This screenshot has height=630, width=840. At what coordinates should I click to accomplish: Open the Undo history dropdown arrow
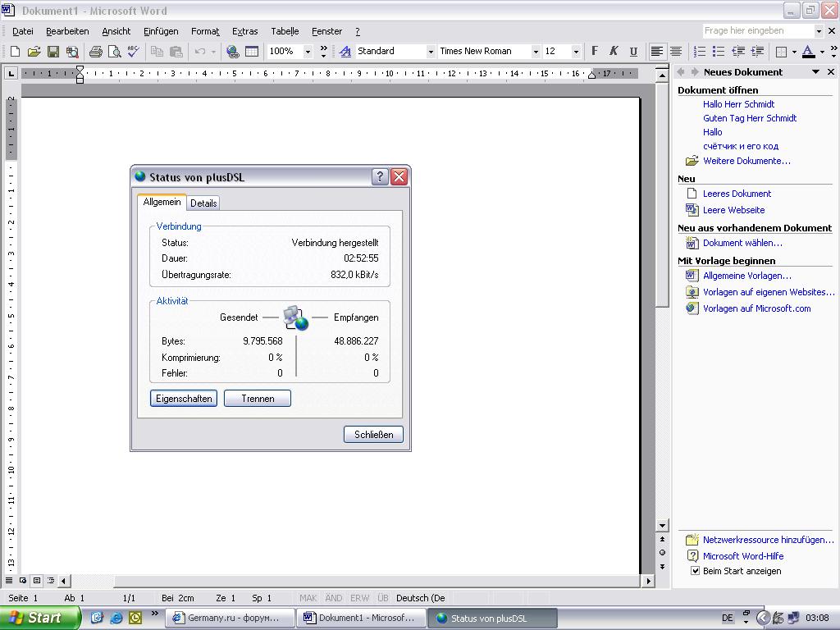pos(213,52)
